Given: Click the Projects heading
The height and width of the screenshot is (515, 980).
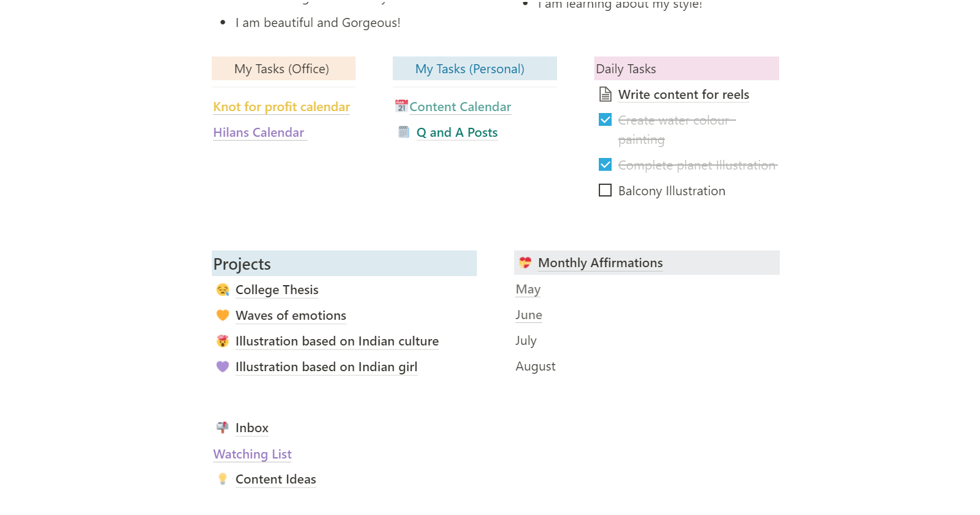Looking at the screenshot, I should 242,264.
